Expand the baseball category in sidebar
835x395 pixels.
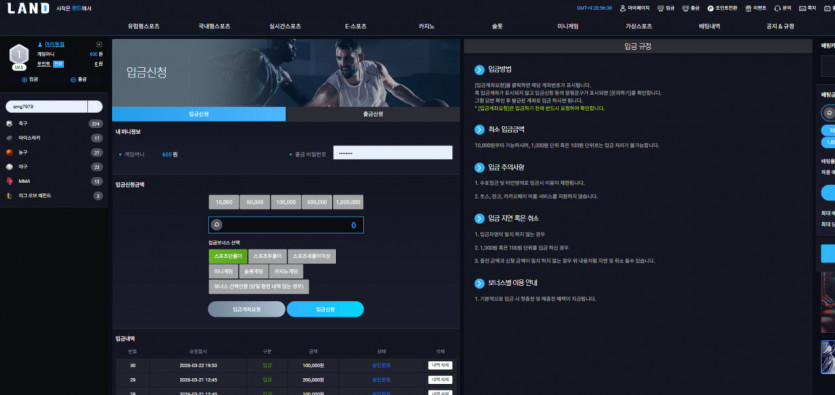pyautogui.click(x=54, y=167)
